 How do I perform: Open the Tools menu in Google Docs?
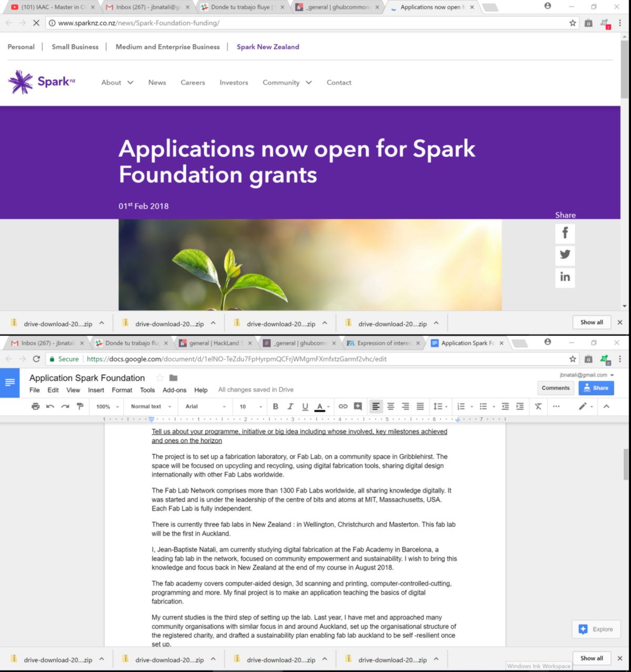[x=147, y=390]
